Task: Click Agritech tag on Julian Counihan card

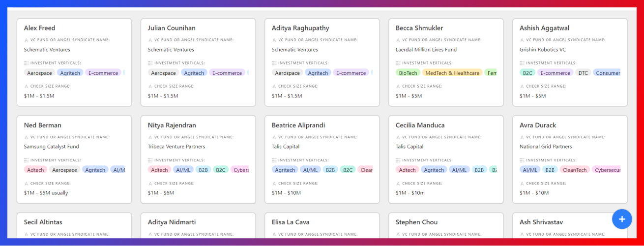Action: click(194, 73)
